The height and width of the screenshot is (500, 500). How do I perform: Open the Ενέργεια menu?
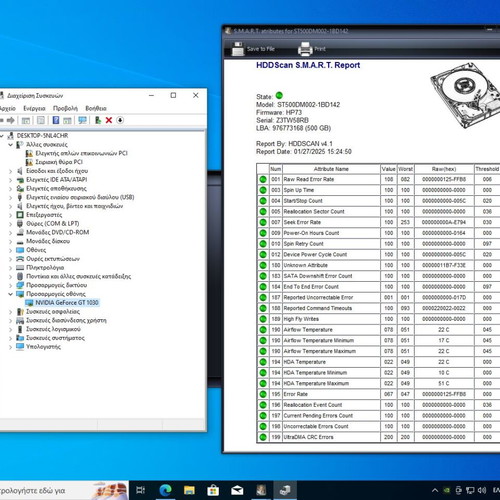point(34,108)
